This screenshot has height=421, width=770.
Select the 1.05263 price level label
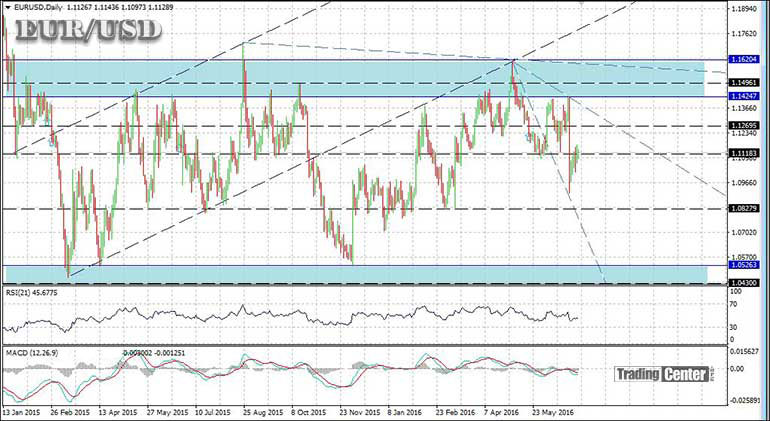744,265
